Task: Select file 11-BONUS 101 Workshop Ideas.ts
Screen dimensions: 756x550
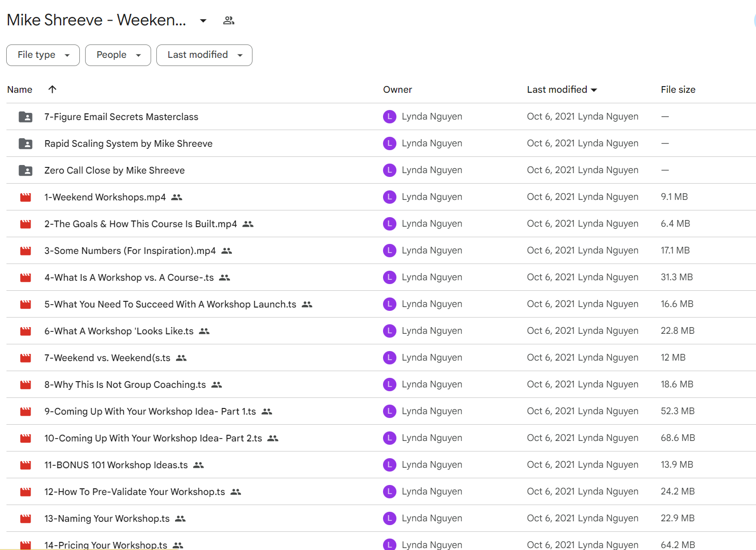Action: point(116,465)
